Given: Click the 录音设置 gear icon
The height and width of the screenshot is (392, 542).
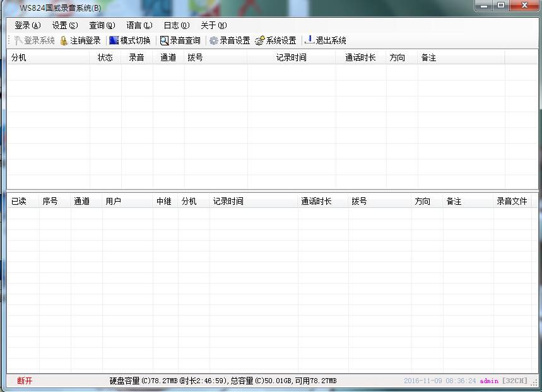Looking at the screenshot, I should pyautogui.click(x=214, y=41).
